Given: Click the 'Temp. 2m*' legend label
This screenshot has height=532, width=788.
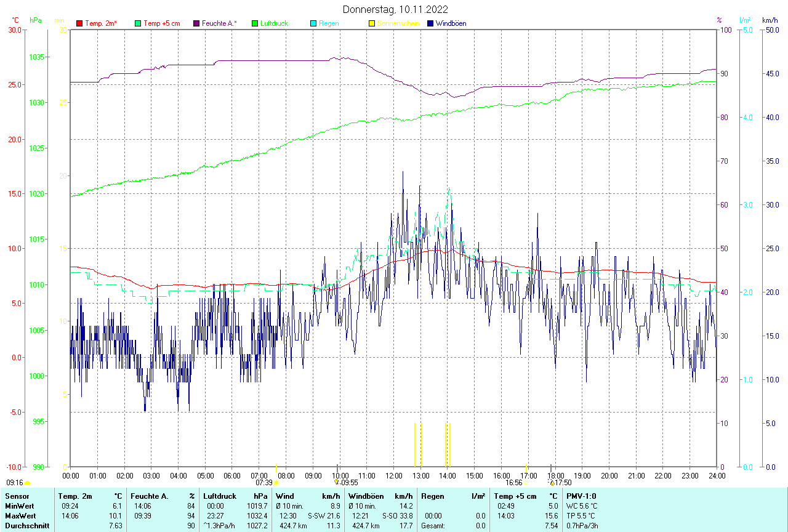Looking at the screenshot, I should 101,23.
